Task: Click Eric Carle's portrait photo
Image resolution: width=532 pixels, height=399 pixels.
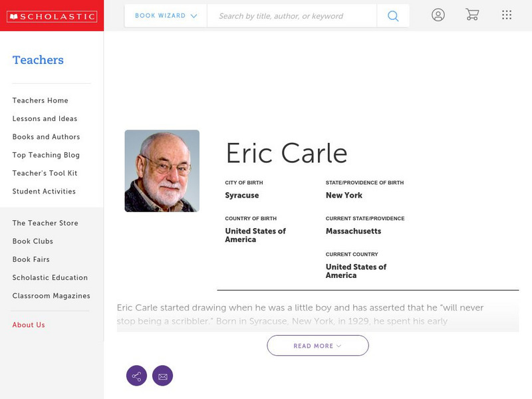Action: point(162,171)
